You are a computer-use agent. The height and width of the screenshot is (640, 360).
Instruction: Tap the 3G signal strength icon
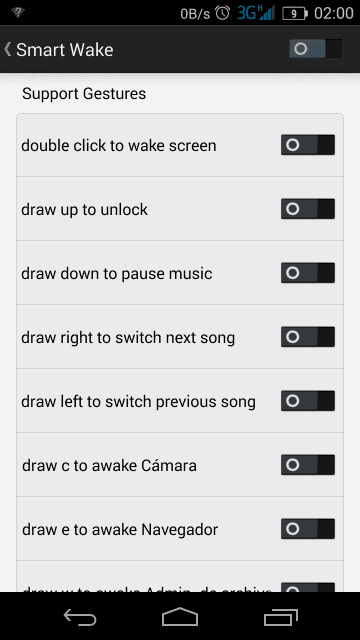click(x=256, y=13)
